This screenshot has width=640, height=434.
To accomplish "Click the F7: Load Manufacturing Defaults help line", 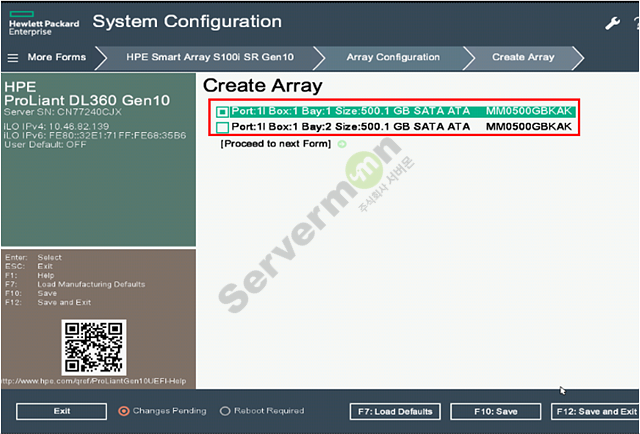I will tap(75, 284).
